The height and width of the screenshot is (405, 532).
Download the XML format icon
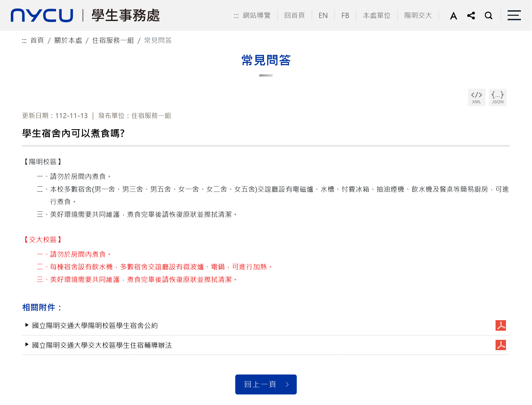[476, 97]
